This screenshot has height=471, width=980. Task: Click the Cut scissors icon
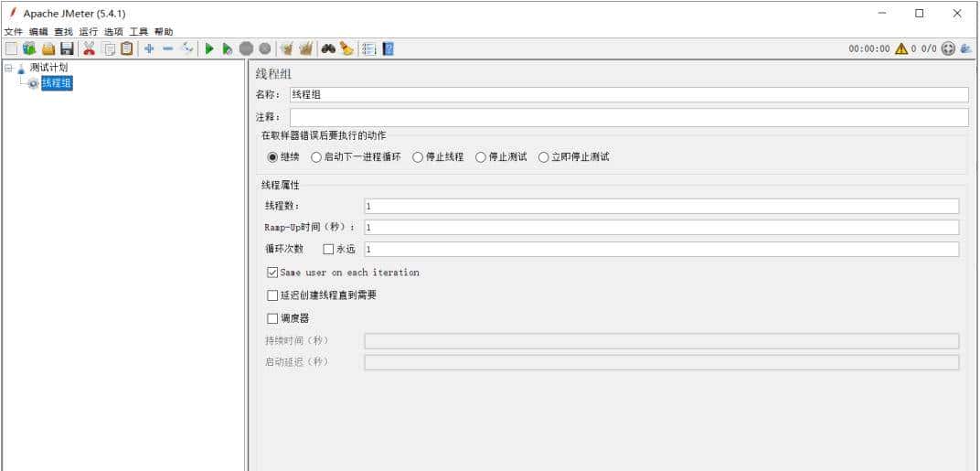point(90,48)
